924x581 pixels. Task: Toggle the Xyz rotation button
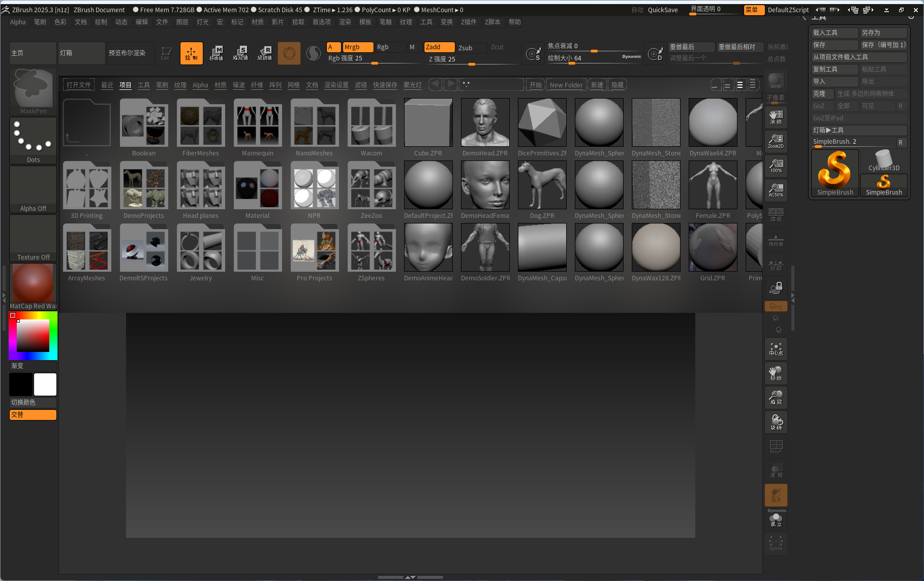(x=776, y=306)
